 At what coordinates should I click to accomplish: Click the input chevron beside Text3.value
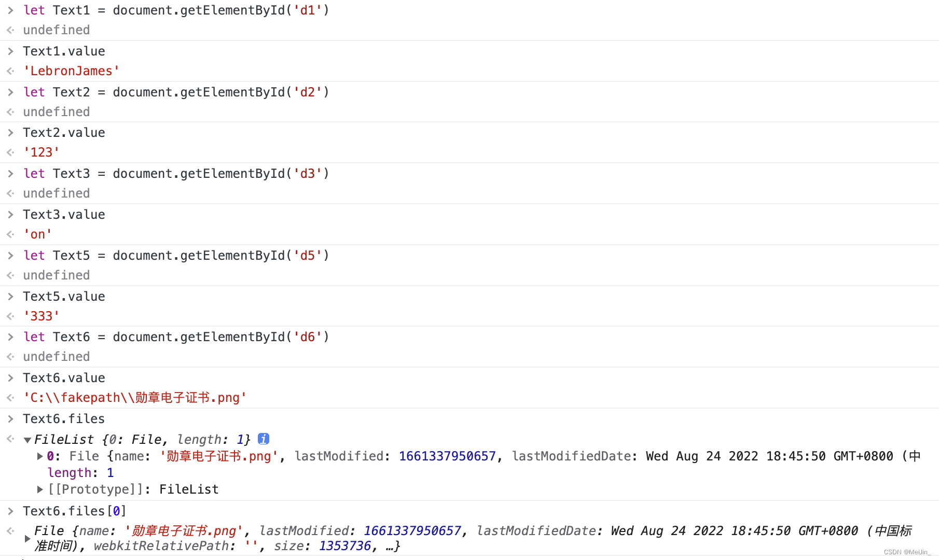click(10, 215)
